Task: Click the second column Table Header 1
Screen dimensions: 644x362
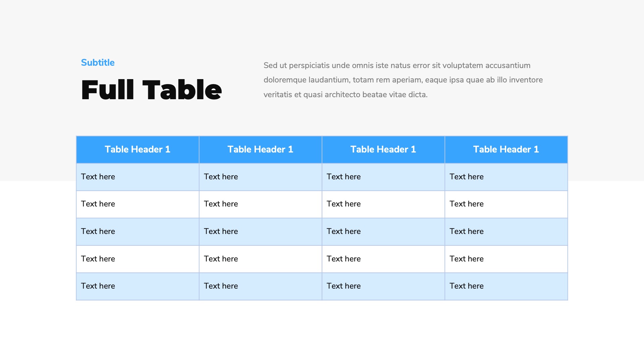Action: tap(260, 149)
